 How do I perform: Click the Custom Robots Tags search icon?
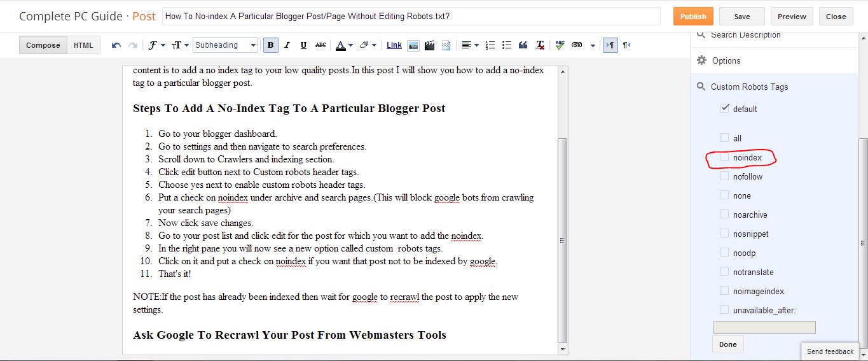(701, 87)
